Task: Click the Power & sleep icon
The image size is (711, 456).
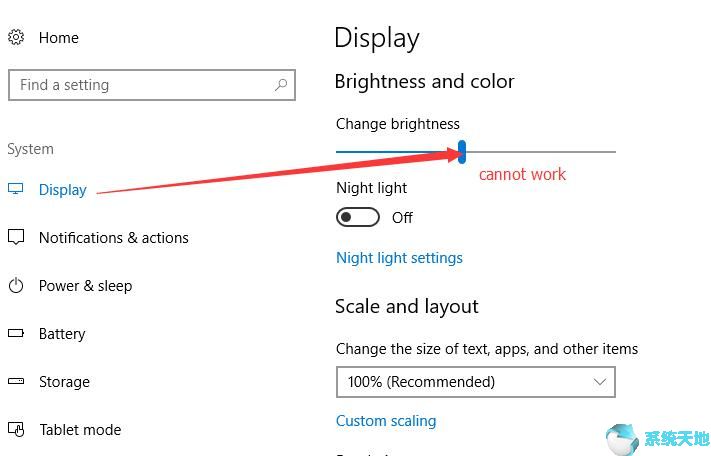Action: (16, 286)
